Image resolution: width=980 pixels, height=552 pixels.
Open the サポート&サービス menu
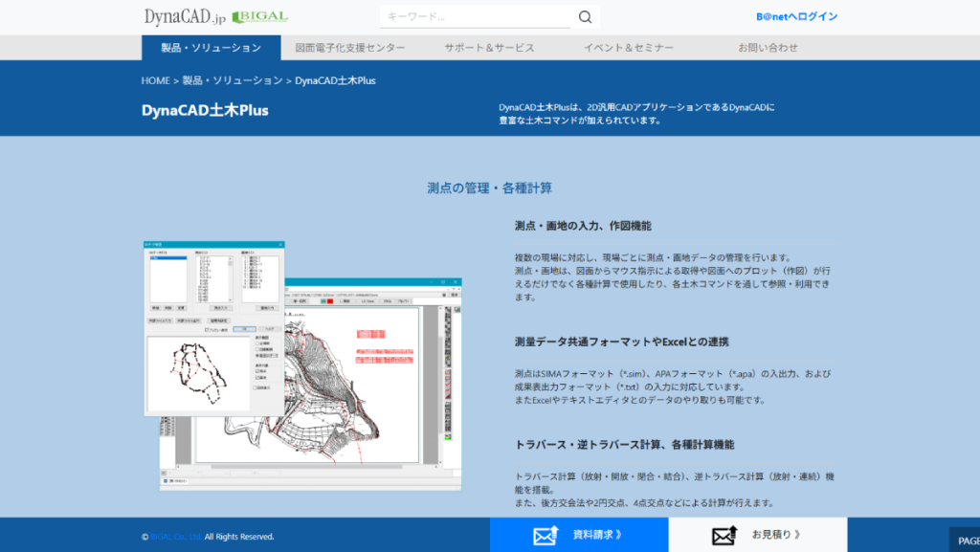click(x=489, y=48)
